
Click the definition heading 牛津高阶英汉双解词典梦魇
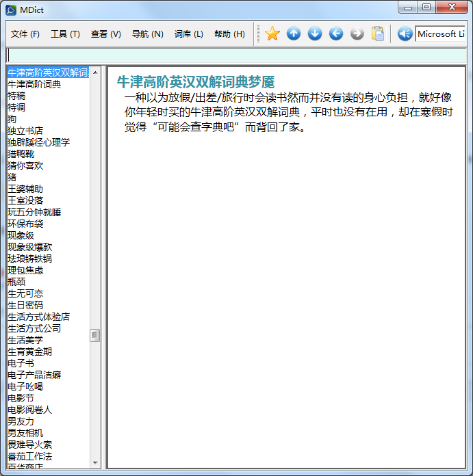[196, 82]
